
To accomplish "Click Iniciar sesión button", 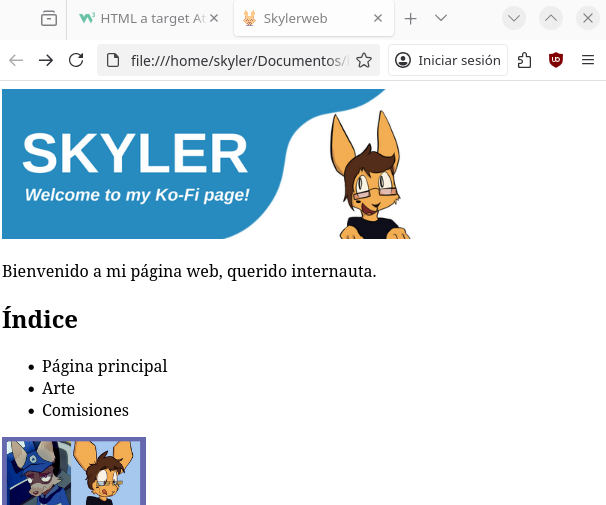I will [448, 60].
